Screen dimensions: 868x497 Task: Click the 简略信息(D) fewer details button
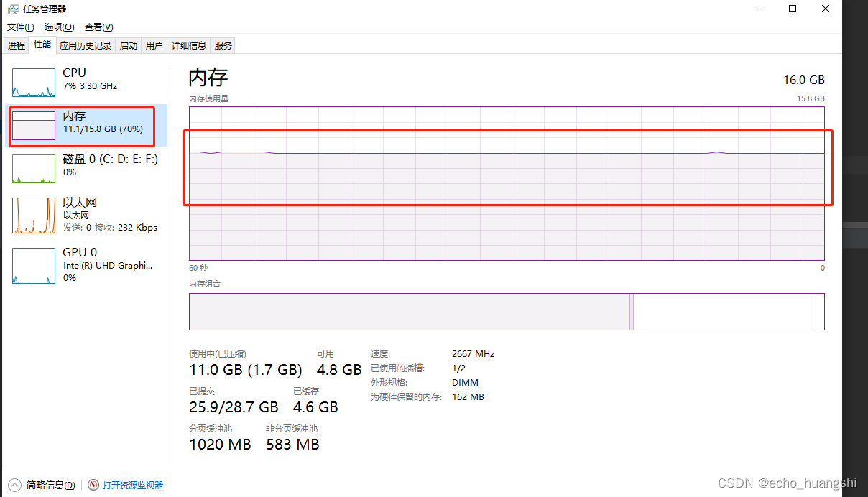click(x=50, y=486)
